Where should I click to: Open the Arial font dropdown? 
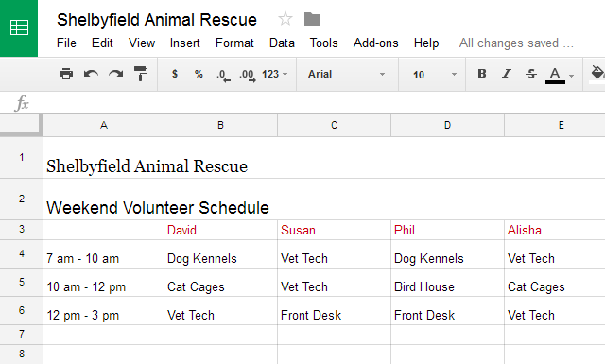click(347, 74)
